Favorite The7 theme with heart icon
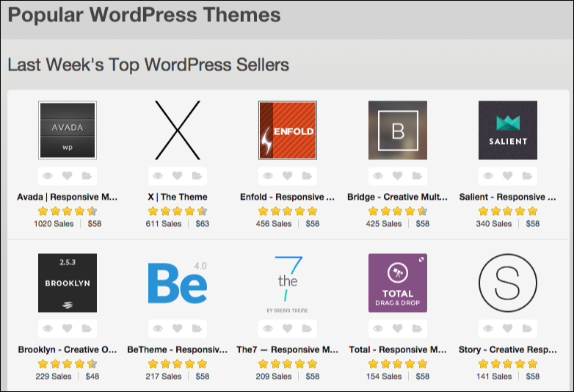This screenshot has width=574, height=392. coord(287,329)
